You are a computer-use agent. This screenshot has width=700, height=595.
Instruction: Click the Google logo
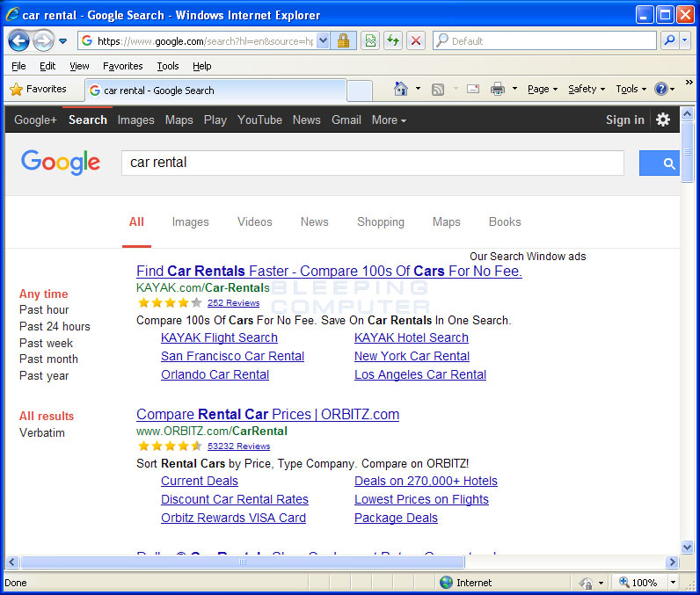click(61, 163)
